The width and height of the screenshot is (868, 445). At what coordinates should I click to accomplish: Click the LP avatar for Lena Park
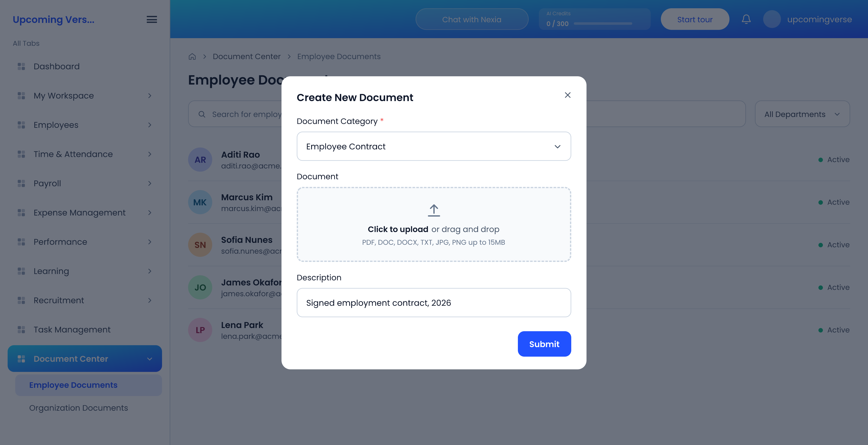tap(200, 330)
